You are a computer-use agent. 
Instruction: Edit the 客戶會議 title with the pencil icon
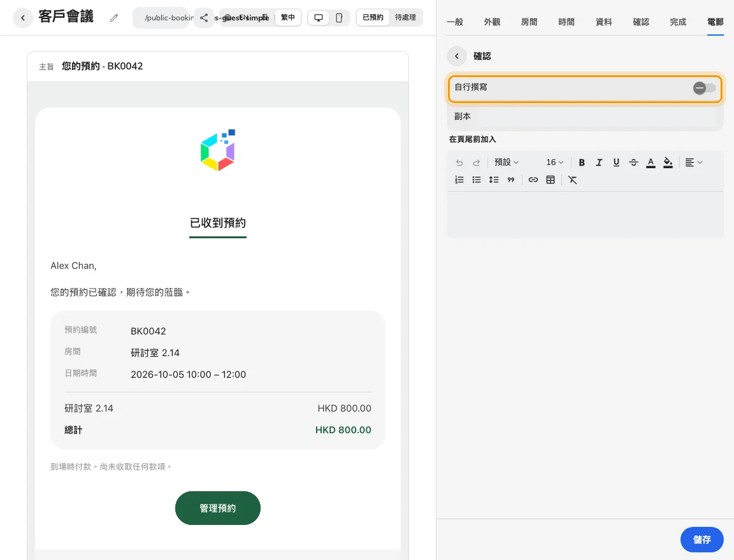(114, 18)
